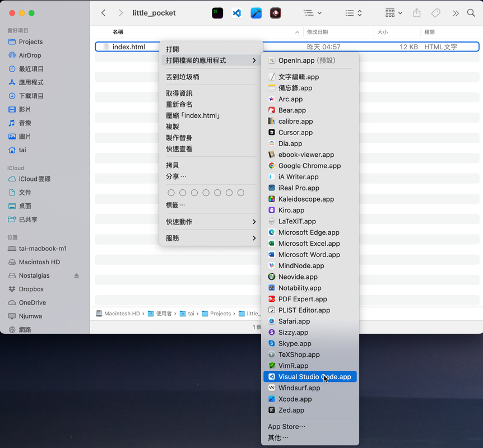Choose 重新命名 to rename file

[211, 104]
